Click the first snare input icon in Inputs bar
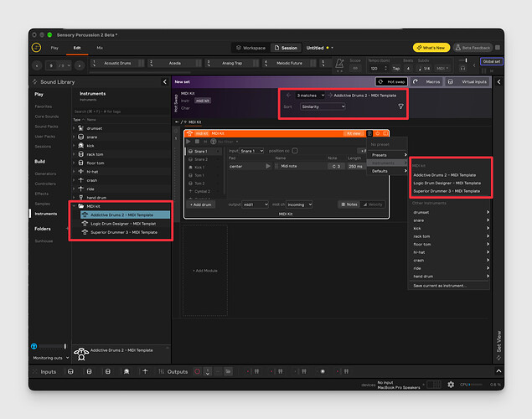This screenshot has height=419, width=532. point(70,371)
